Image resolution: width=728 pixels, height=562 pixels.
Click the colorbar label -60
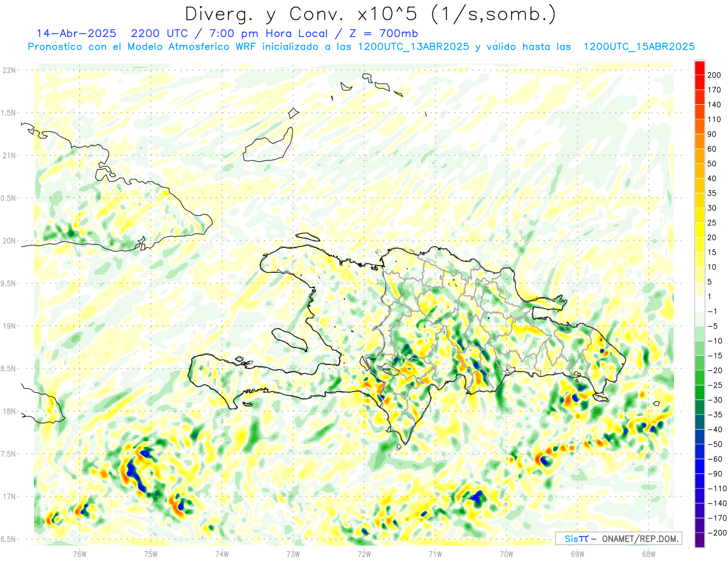coord(715,459)
